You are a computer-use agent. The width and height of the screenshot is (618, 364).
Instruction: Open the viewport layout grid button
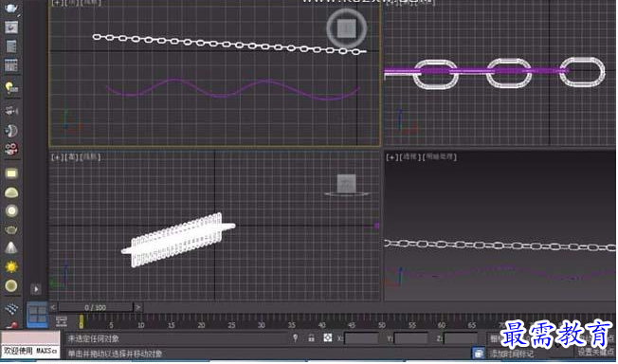[x=38, y=315]
